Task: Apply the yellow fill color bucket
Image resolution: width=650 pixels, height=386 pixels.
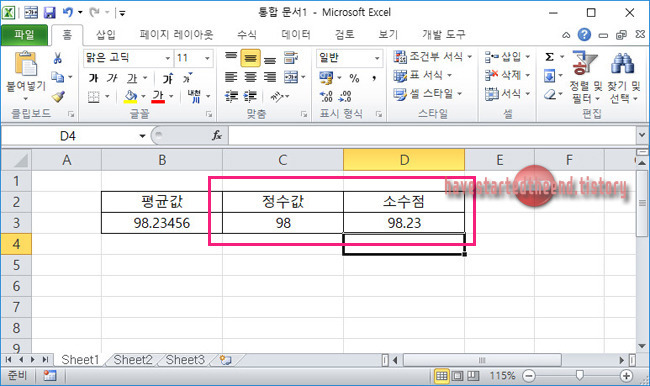Action: 131,97
